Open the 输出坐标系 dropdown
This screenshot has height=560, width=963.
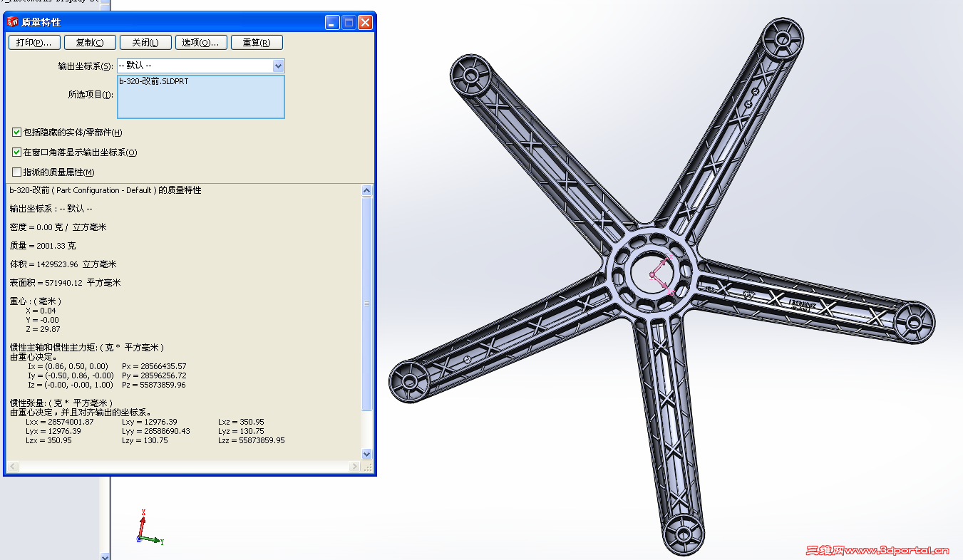coord(278,66)
